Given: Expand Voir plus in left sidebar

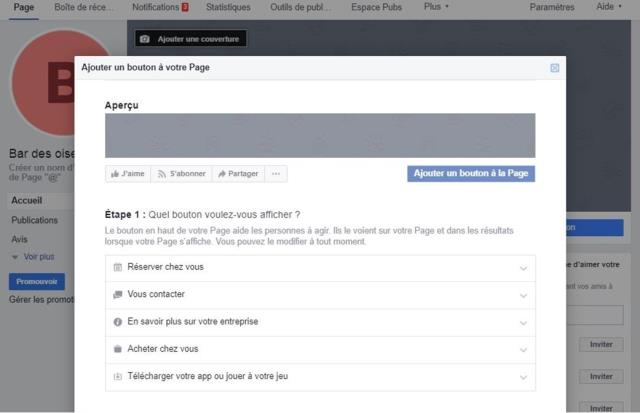Looking at the screenshot, I should tap(33, 257).
